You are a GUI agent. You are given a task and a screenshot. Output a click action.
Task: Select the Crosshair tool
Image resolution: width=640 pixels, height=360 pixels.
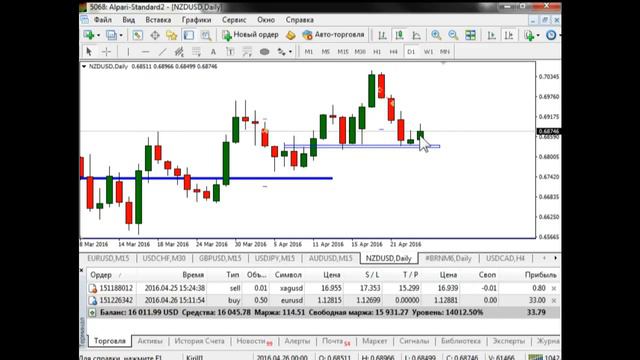click(x=106, y=52)
